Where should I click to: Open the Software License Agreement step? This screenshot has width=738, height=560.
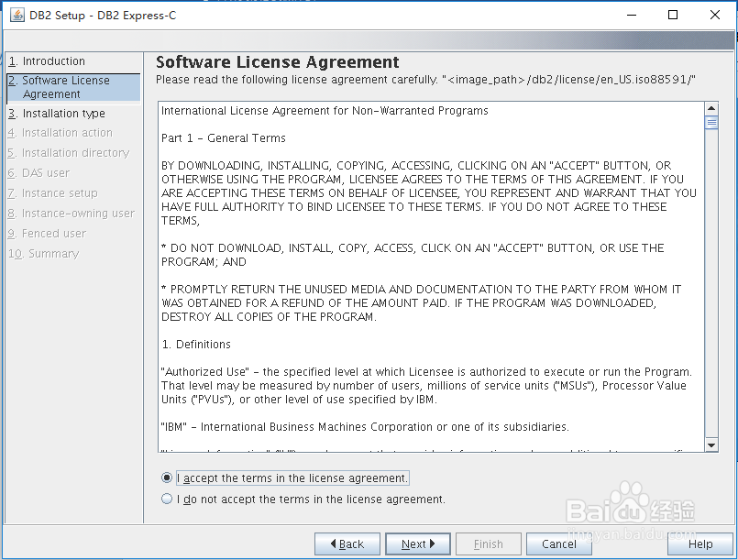(73, 88)
